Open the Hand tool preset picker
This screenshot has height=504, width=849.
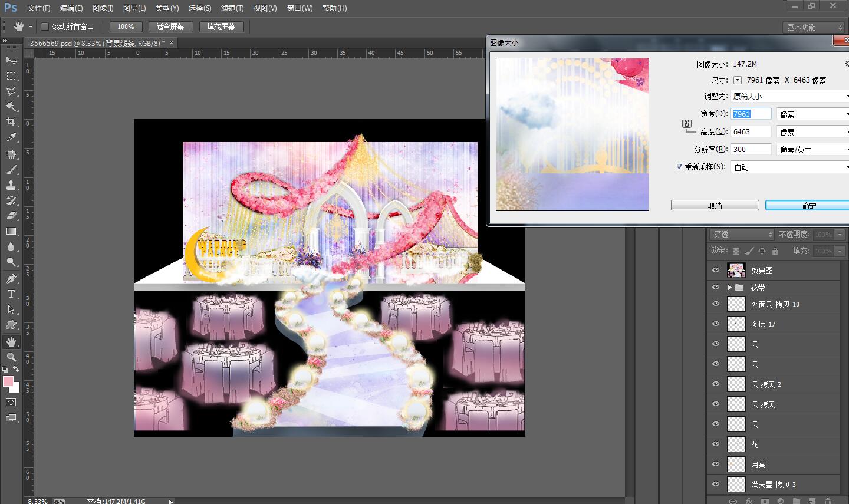31,27
